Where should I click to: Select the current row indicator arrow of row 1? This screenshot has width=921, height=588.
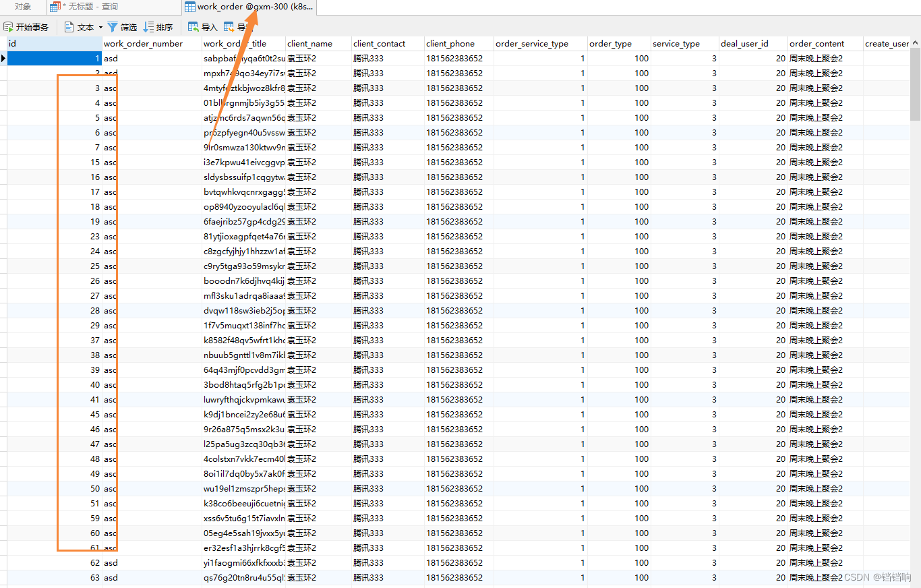point(3,58)
